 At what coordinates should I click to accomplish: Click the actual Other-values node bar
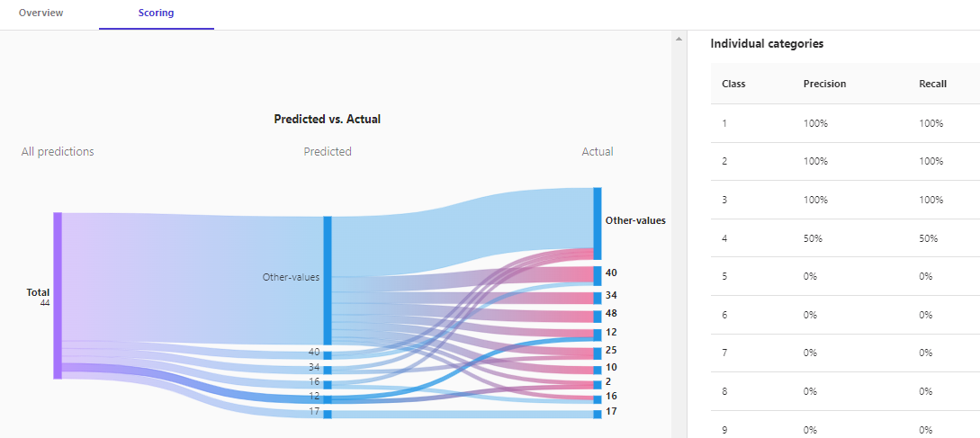(597, 223)
